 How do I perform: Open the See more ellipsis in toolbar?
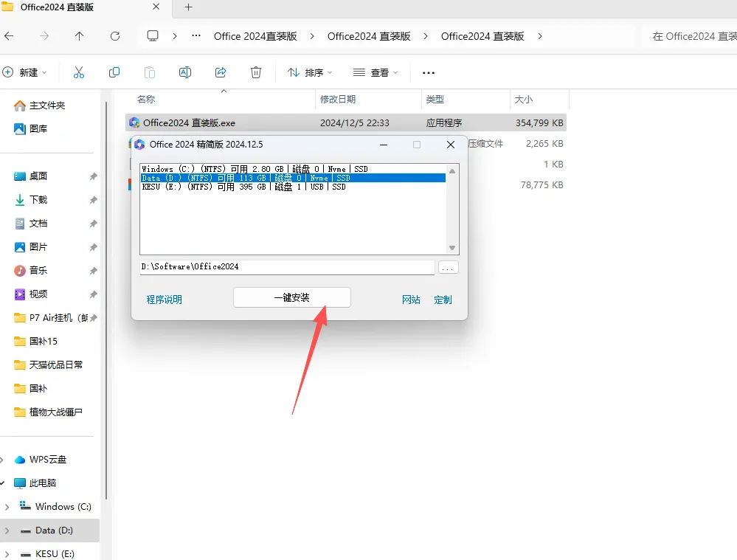tap(429, 73)
